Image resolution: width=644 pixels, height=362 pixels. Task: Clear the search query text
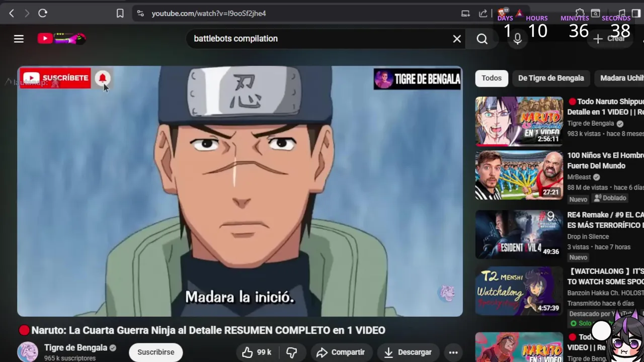[x=457, y=39]
